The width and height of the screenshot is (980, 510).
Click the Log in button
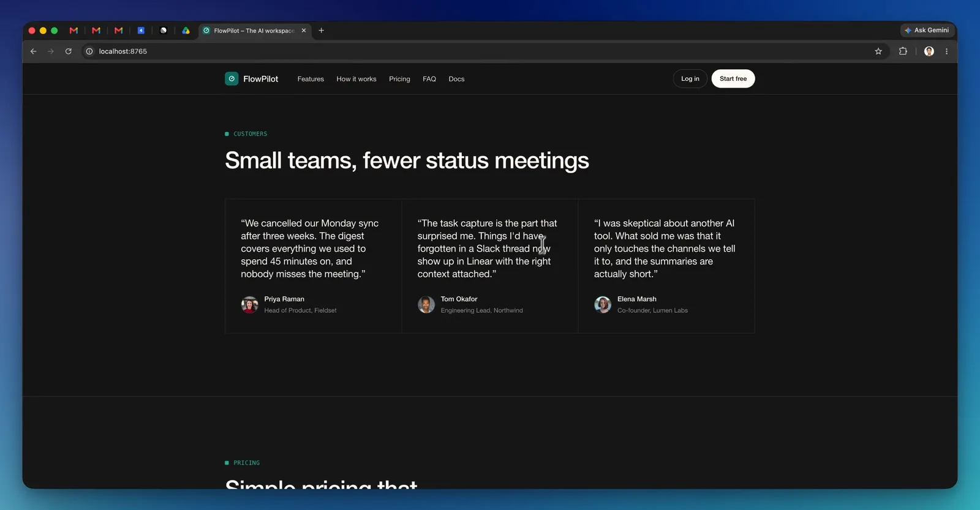(x=690, y=78)
